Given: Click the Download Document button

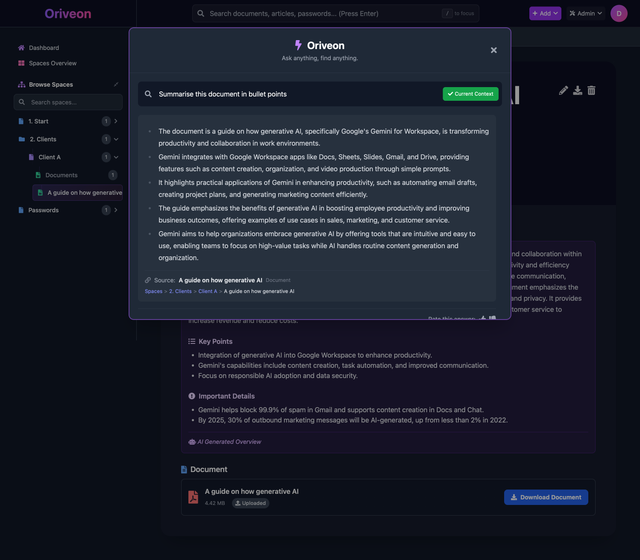Looking at the screenshot, I should click(x=546, y=497).
